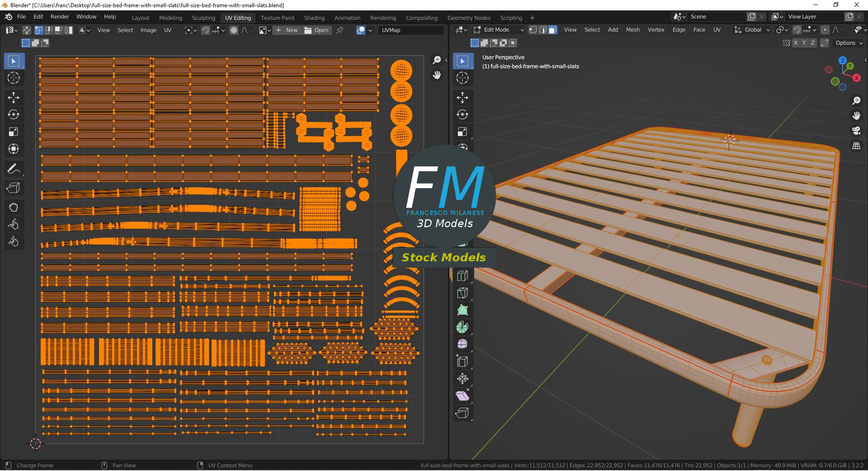This screenshot has height=471, width=868.
Task: Select the Rotate tool in UV editor
Action: 14,114
